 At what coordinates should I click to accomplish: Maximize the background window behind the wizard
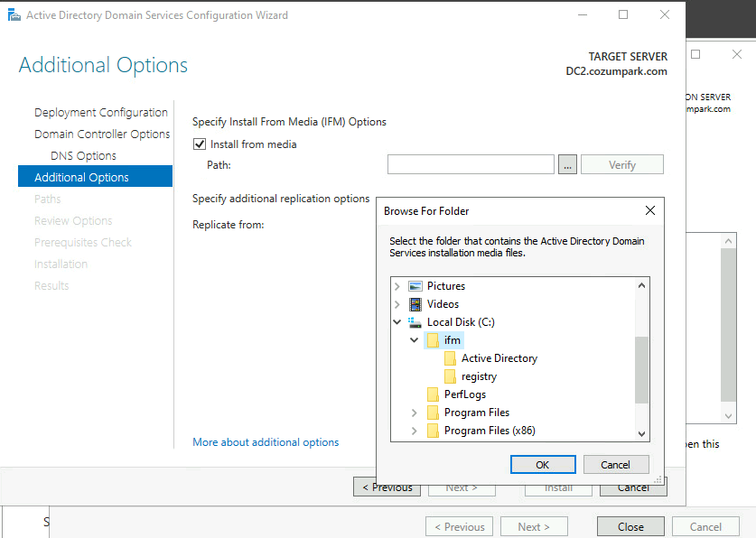click(x=695, y=54)
